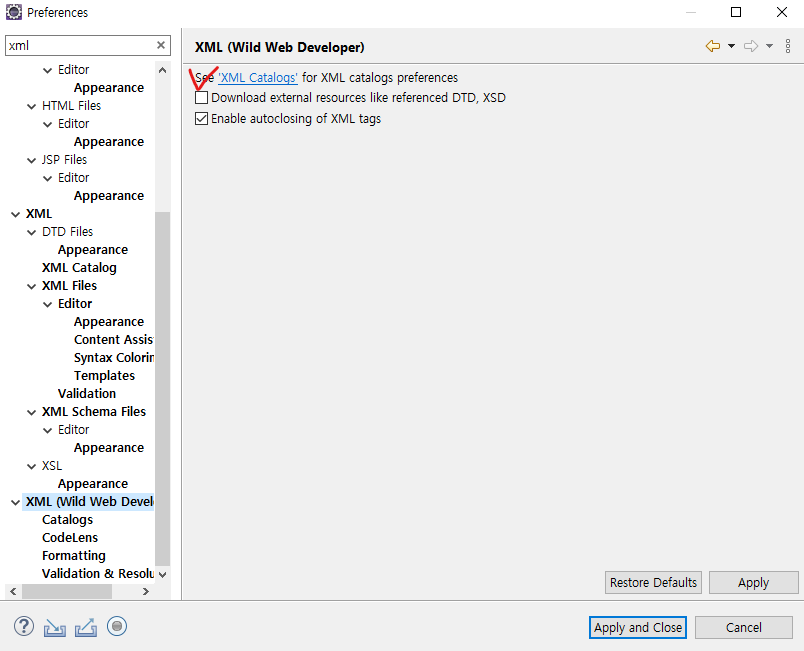Click tree scroll up arrow
This screenshot has width=804, height=651.
point(163,70)
